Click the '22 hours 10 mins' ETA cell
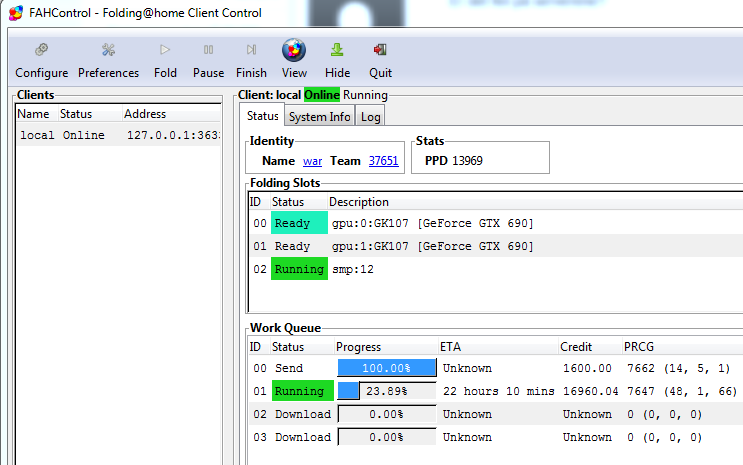The image size is (743, 465). [498, 391]
